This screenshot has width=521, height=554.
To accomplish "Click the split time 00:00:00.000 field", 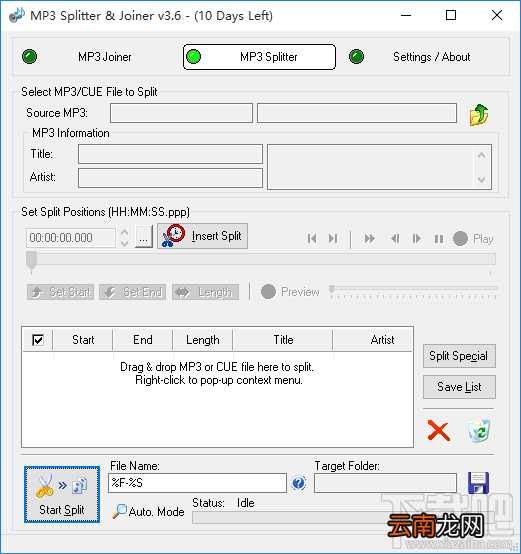I will [x=71, y=238].
